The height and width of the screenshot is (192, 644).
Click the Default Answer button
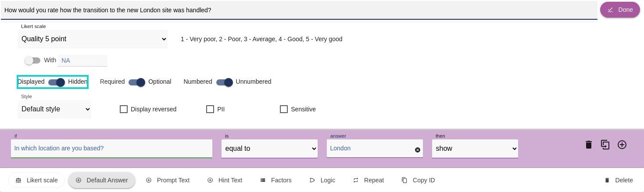coord(102,180)
